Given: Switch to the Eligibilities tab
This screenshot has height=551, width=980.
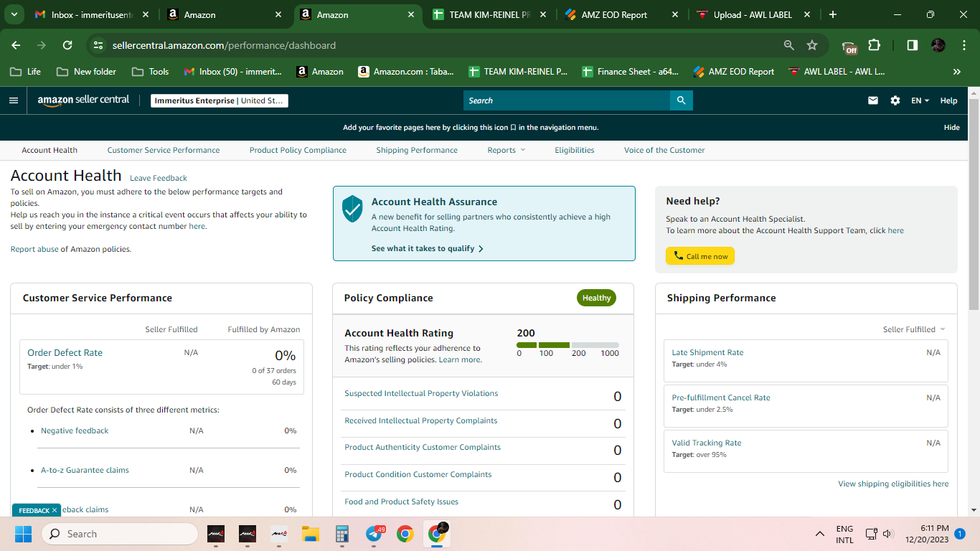Looking at the screenshot, I should coord(575,150).
